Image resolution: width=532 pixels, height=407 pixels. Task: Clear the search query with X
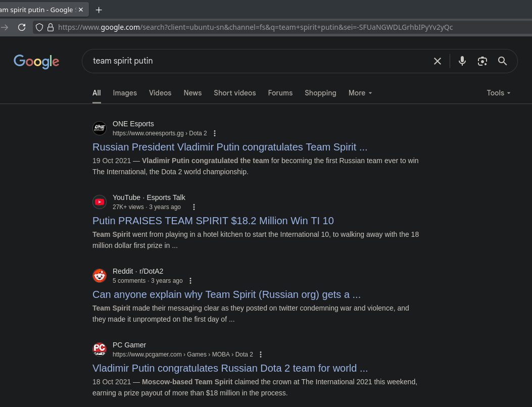click(x=438, y=61)
